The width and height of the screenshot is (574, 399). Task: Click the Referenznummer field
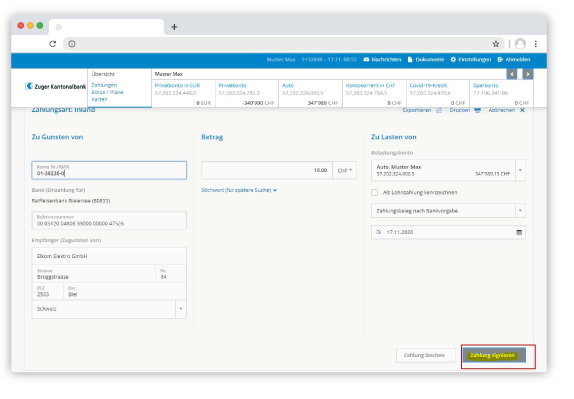[x=109, y=220]
